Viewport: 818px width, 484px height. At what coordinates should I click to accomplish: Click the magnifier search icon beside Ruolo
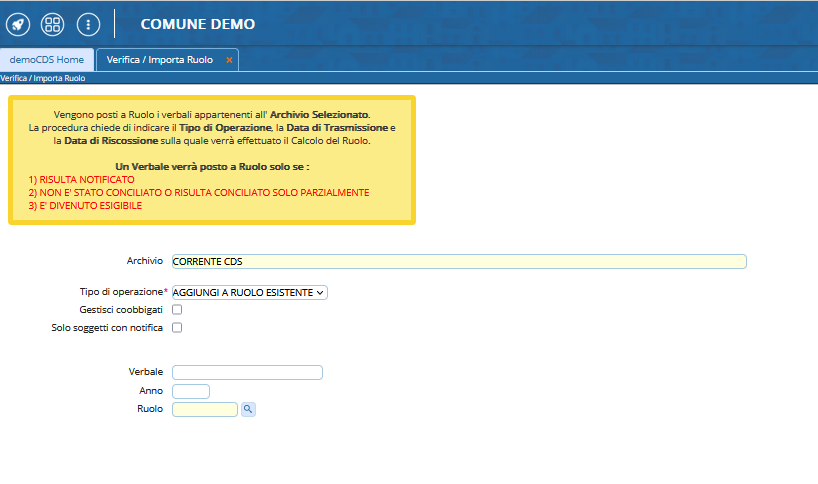(248, 409)
